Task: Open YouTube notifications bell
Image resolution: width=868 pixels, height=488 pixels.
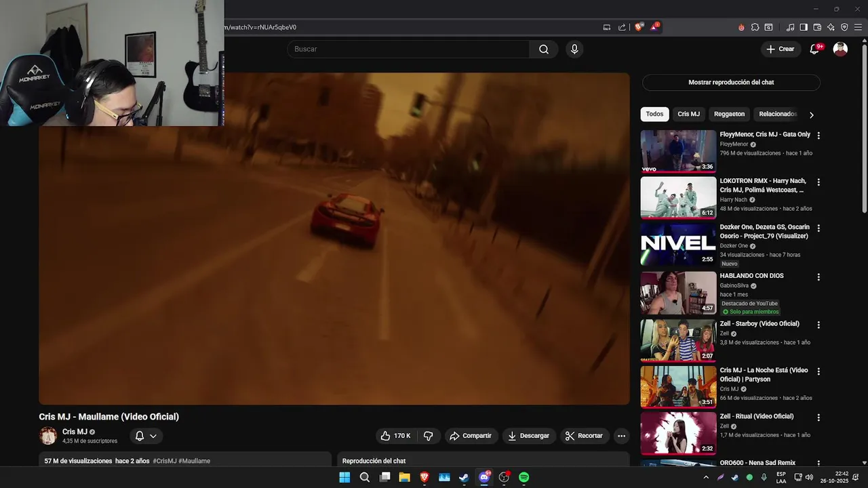Action: coord(814,49)
